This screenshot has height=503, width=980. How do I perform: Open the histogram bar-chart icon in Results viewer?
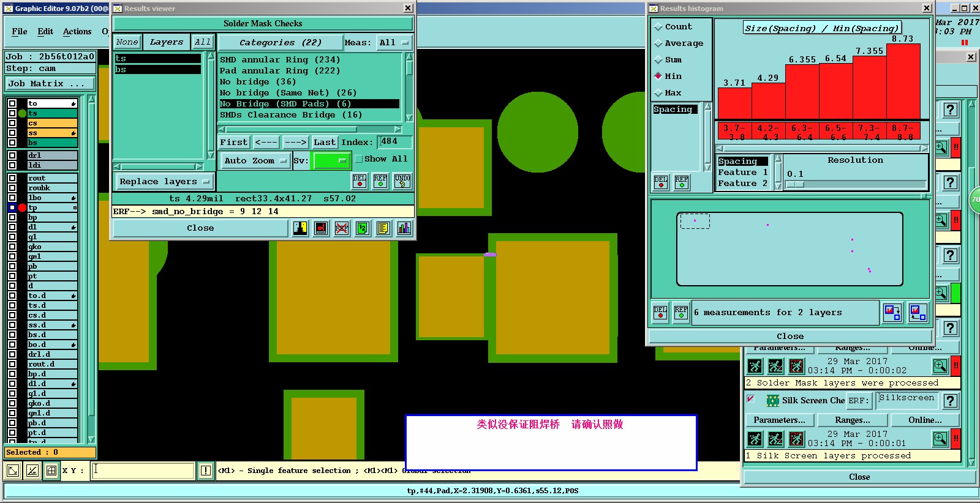pos(404,228)
